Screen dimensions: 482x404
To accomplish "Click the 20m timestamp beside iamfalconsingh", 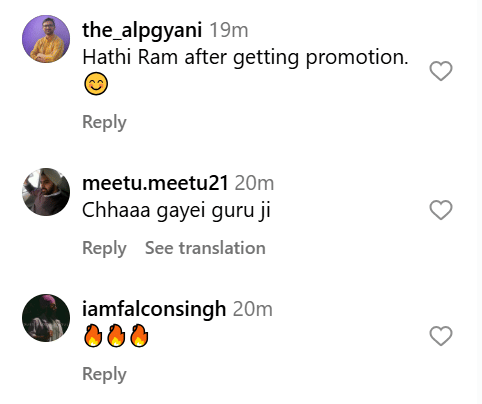I will [253, 309].
